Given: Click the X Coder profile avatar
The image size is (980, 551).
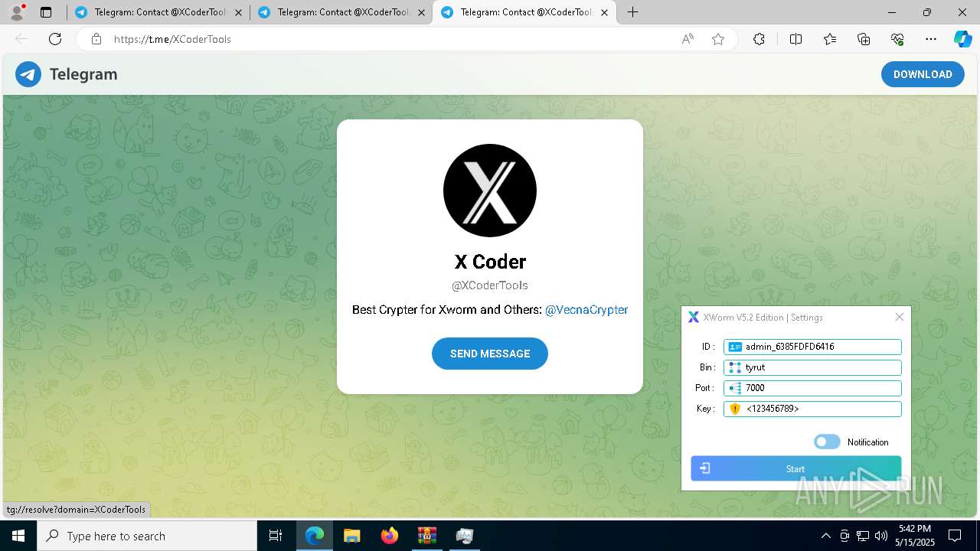Looking at the screenshot, I should tap(490, 191).
